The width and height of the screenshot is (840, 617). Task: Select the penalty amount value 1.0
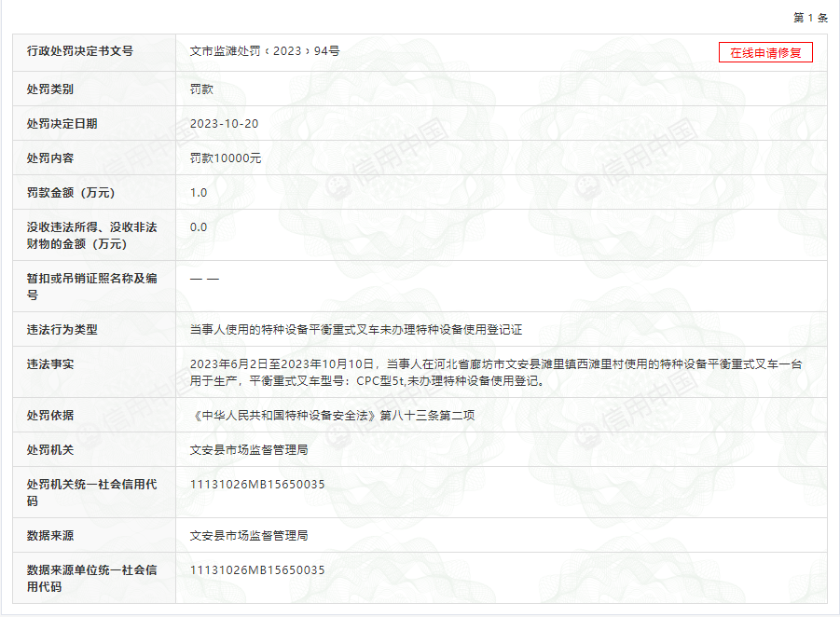click(199, 192)
